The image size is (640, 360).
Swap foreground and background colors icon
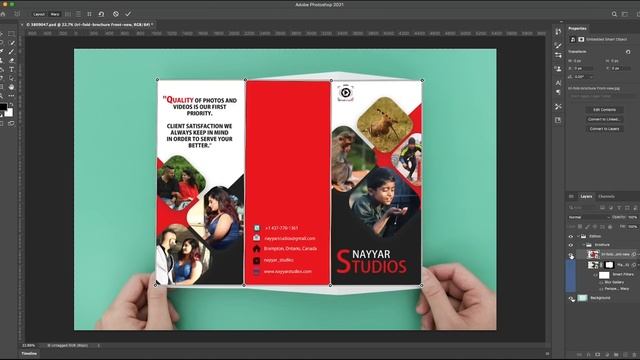point(11,105)
